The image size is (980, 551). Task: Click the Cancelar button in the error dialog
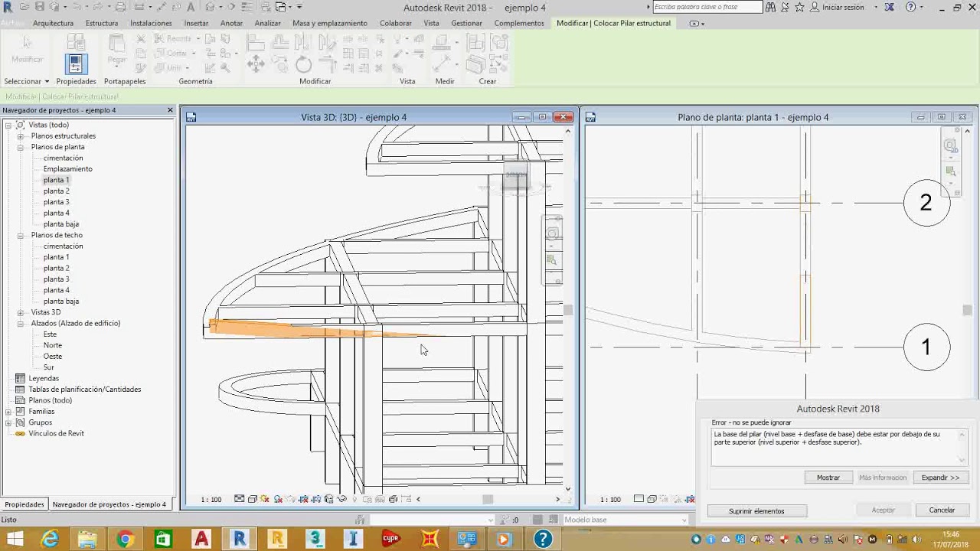click(x=942, y=510)
